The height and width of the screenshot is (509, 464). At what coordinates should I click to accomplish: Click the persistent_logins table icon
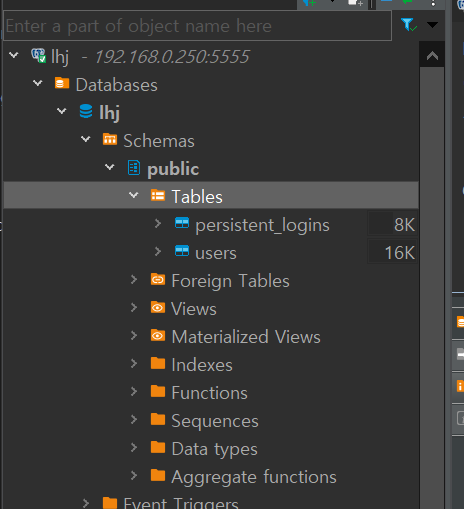(182, 223)
